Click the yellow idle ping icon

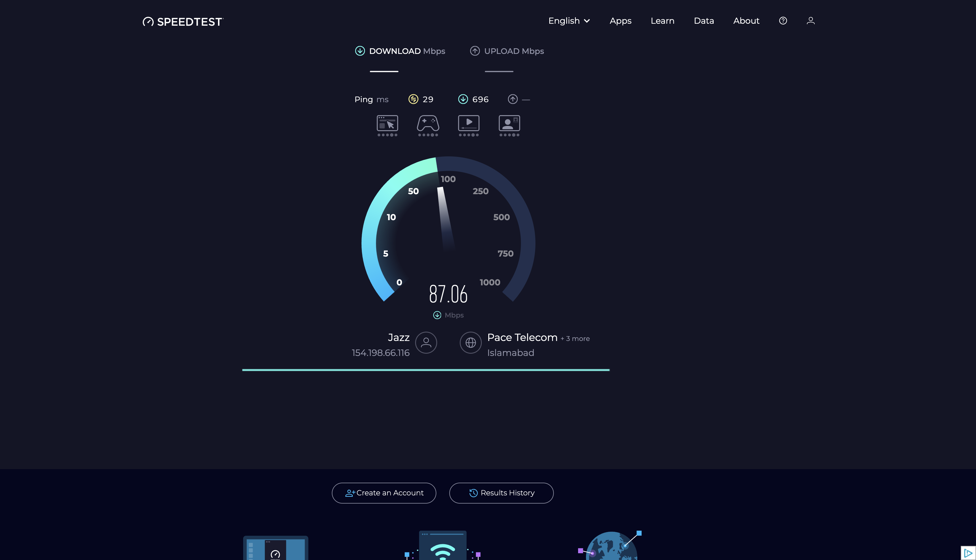pos(413,99)
